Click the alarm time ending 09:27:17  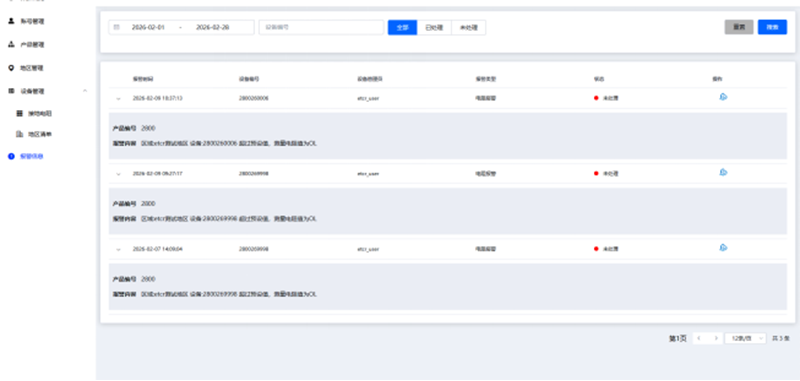158,173
